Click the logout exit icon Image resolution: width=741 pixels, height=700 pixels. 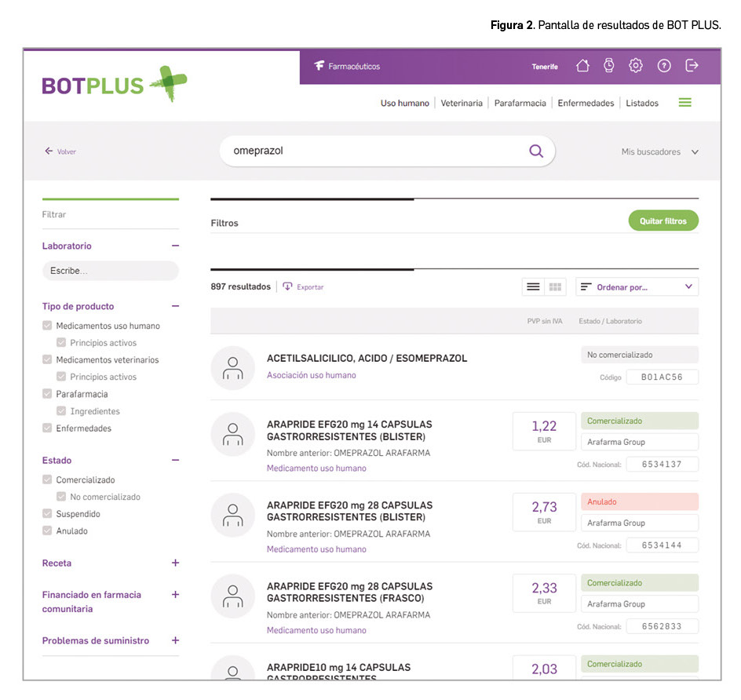pos(692,66)
